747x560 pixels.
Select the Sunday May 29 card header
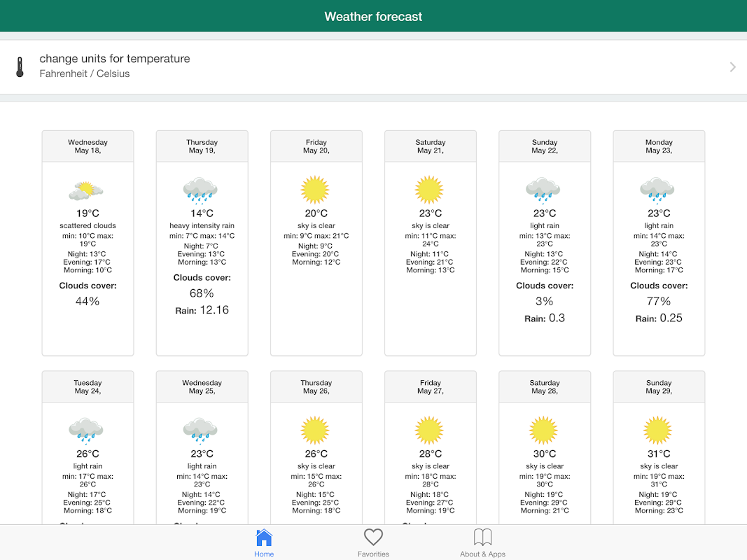click(659, 386)
